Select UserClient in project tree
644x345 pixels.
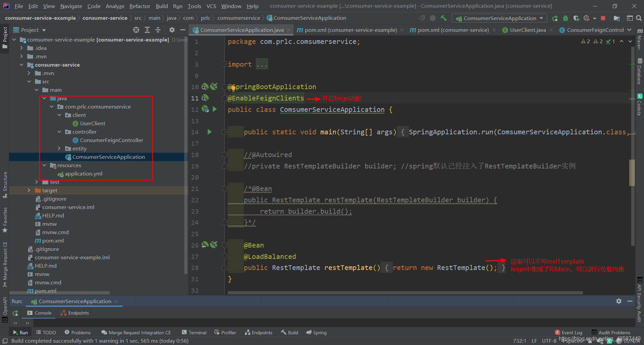(93, 123)
